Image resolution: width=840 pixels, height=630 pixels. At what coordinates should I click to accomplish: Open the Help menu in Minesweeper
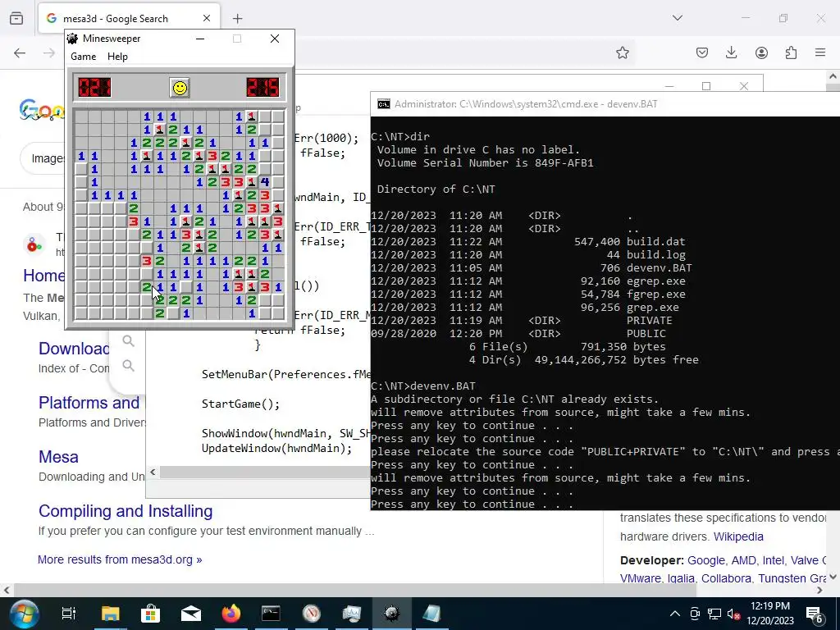[117, 57]
